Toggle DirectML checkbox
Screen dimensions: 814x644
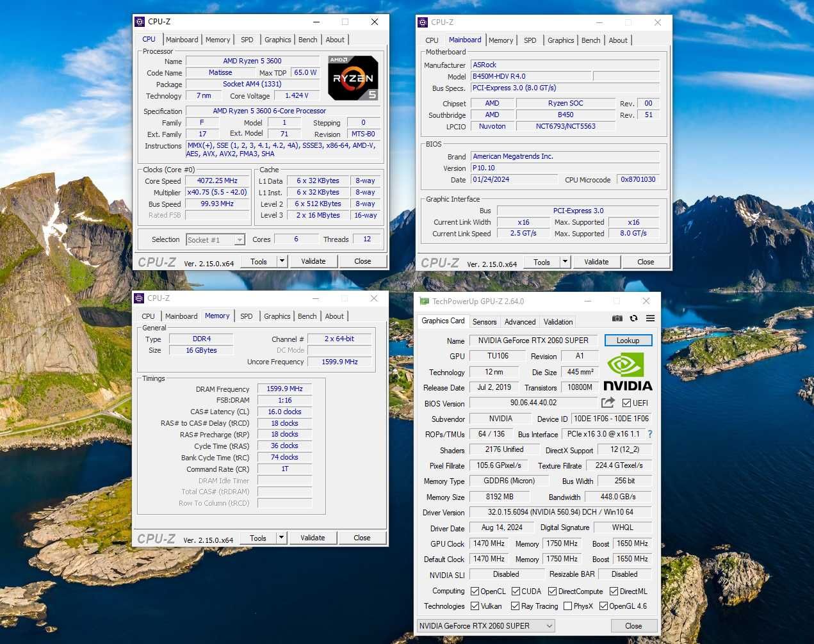click(x=614, y=592)
